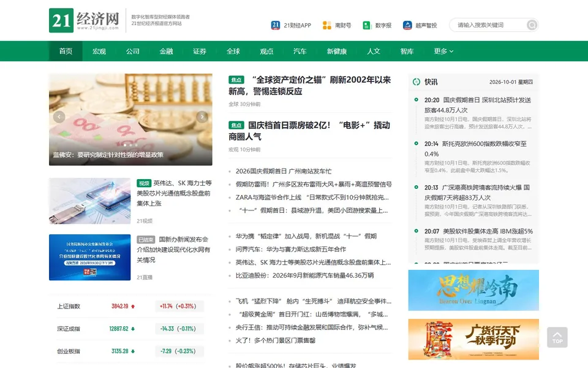Click the 上证指数 value 3842.19

point(119,307)
